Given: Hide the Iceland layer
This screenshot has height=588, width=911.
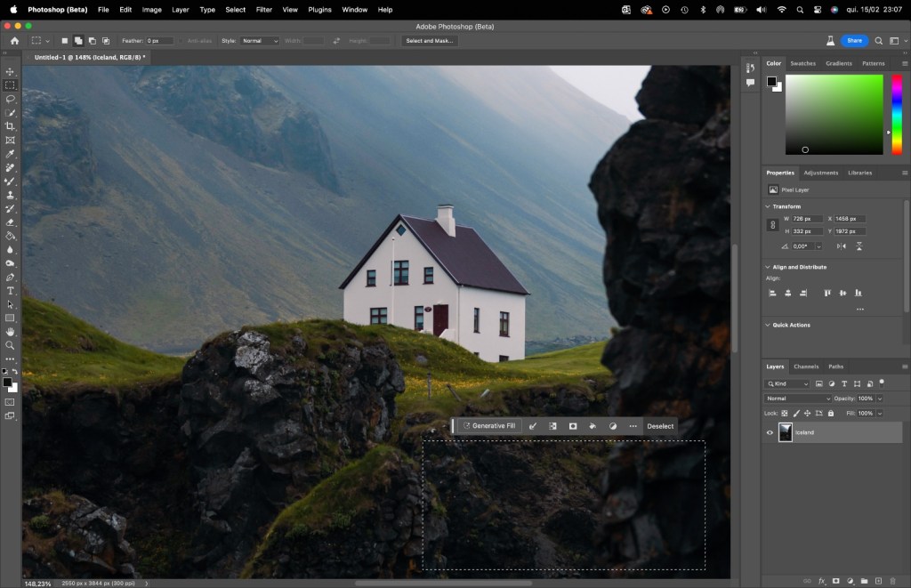Looking at the screenshot, I should pyautogui.click(x=770, y=432).
